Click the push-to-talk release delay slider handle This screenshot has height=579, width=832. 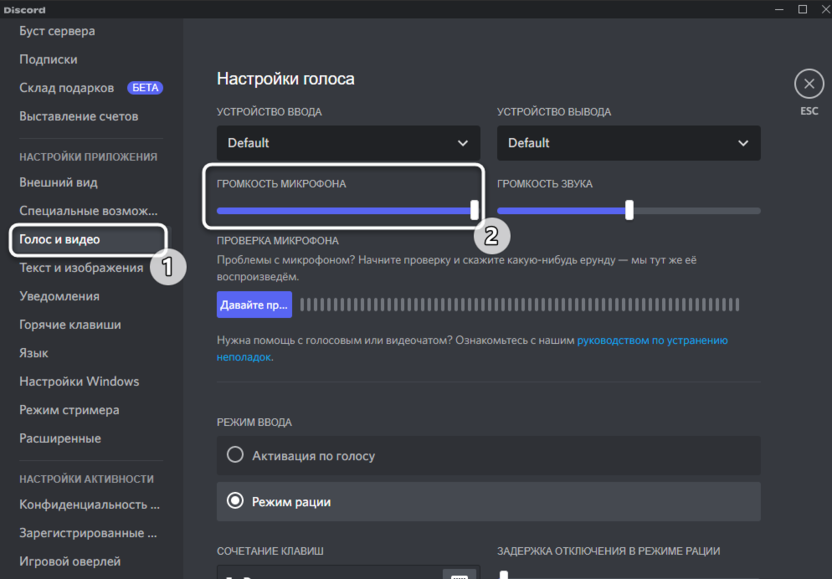[504, 575]
